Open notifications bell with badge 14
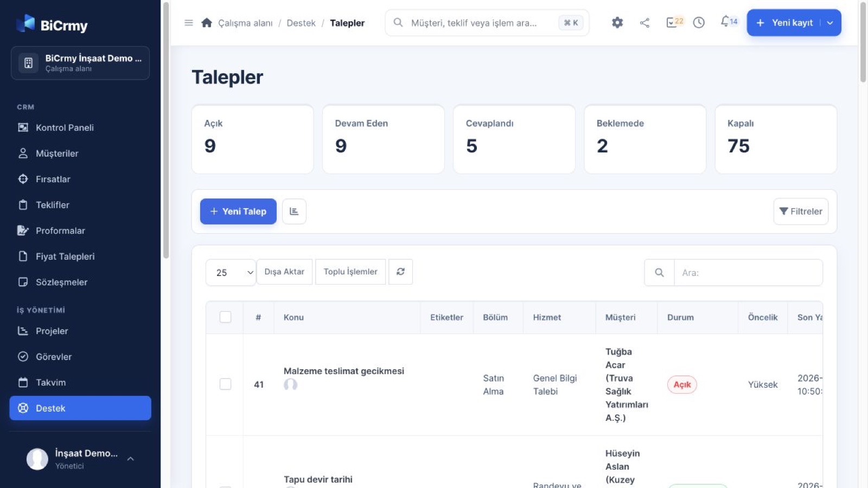Screen dimensions: 868x488 (729, 22)
